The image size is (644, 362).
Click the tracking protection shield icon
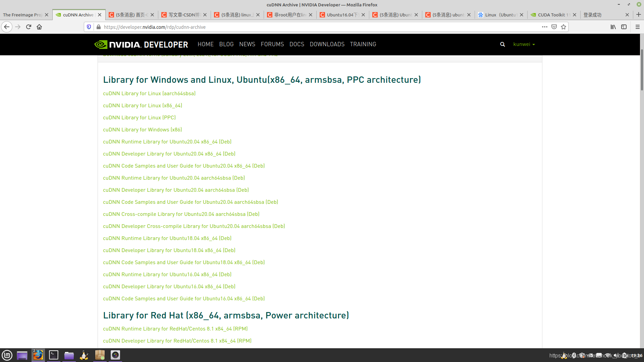pos(89,27)
